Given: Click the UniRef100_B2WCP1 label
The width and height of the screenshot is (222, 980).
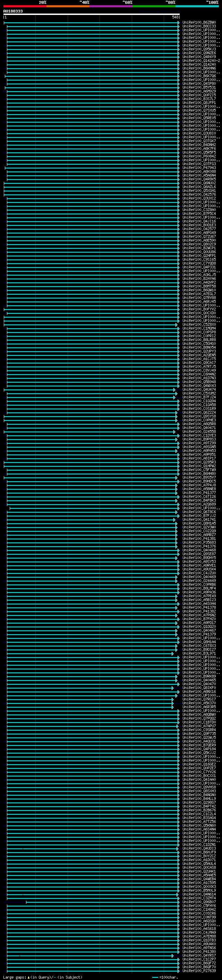Looking at the screenshot, I should [199, 248].
